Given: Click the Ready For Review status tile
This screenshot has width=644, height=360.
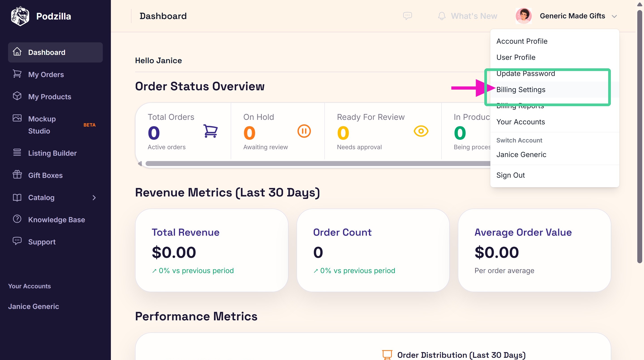Looking at the screenshot, I should (x=383, y=131).
